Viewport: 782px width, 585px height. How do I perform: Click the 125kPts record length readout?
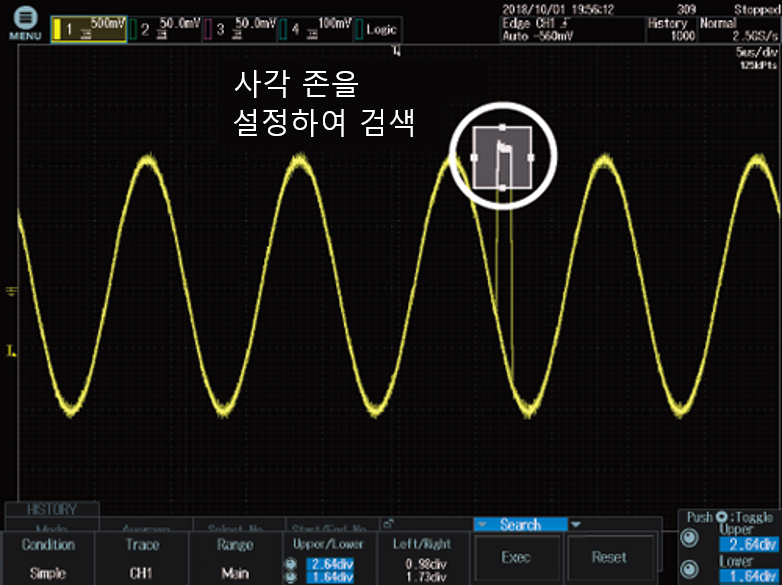click(758, 66)
